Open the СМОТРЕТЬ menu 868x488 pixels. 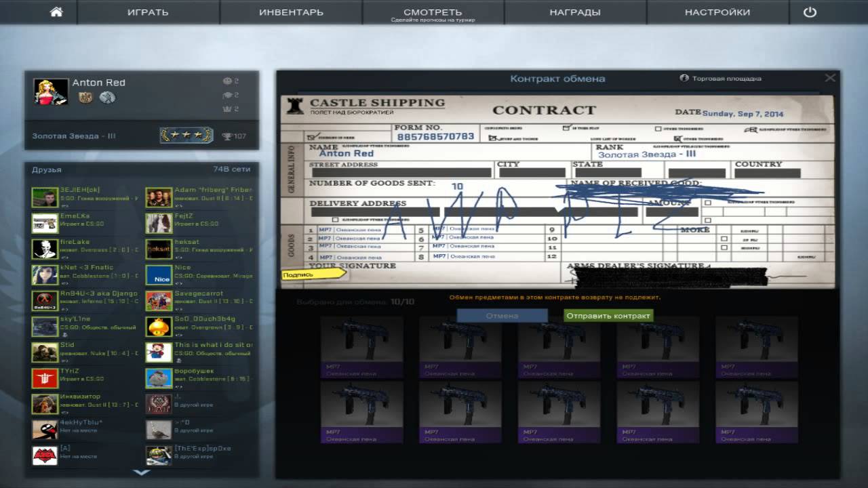click(433, 12)
